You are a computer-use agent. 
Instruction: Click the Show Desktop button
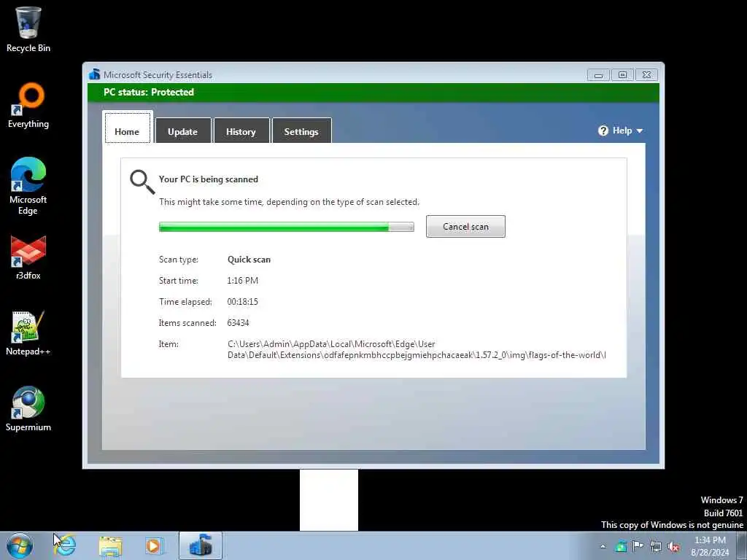[742, 545]
